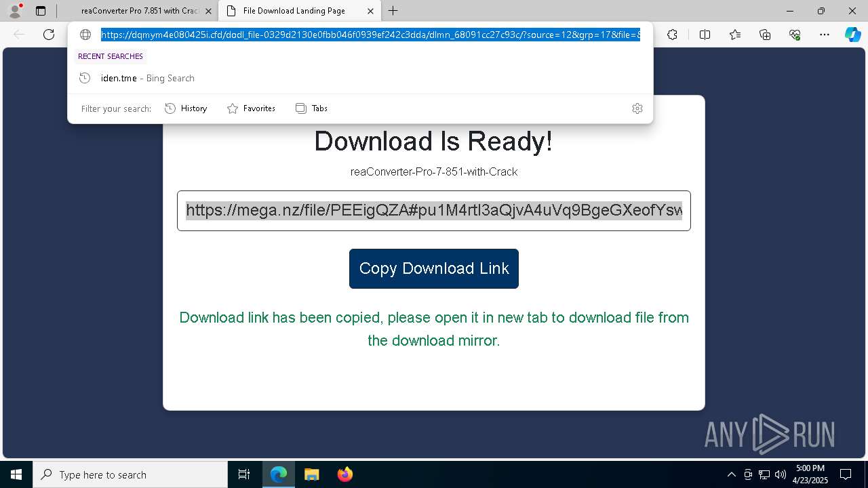Switch to the reaConverter Pro 7.851 tab

pos(139,11)
